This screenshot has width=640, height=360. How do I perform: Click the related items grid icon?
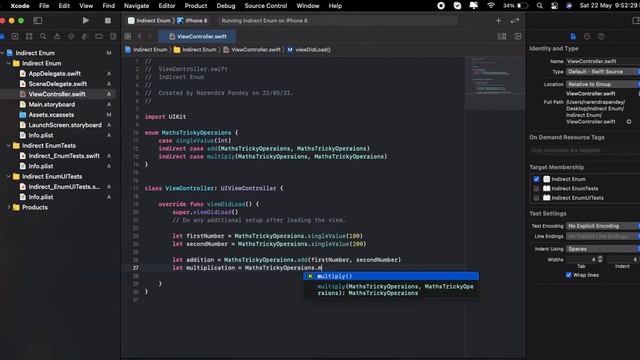coord(128,36)
